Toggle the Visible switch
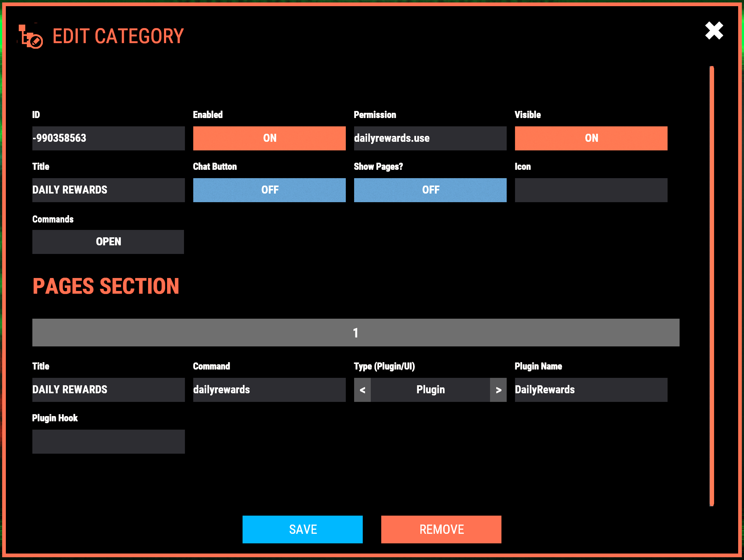This screenshot has width=744, height=560. click(x=591, y=138)
